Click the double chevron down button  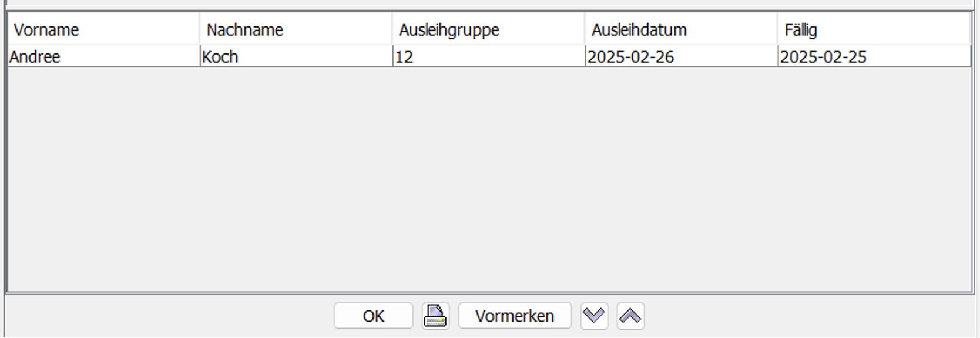594,316
